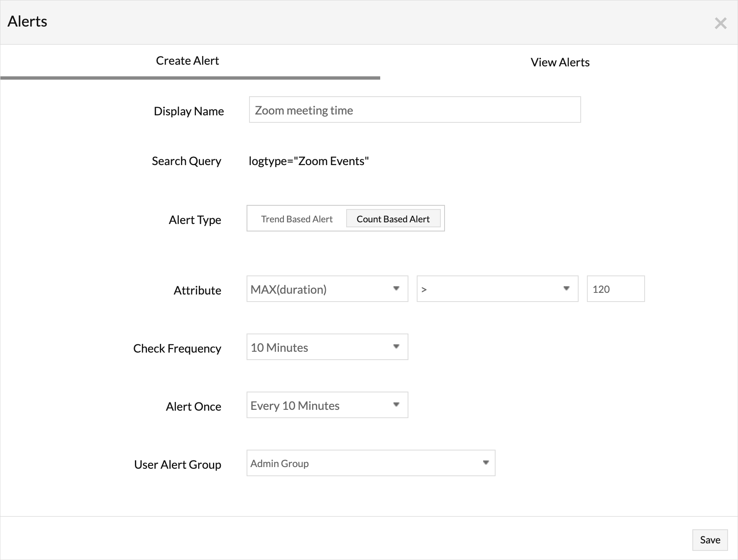Select the threshold value field showing 120
Viewport: 738px width, 560px height.
pyautogui.click(x=616, y=289)
